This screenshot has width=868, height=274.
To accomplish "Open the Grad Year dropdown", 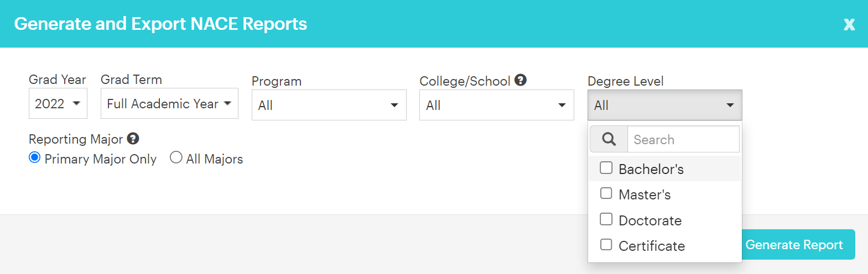I will pyautogui.click(x=58, y=103).
